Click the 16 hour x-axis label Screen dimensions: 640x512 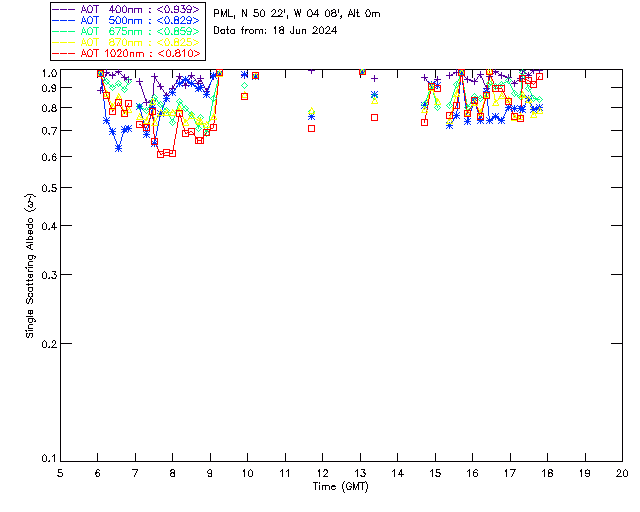pos(473,473)
